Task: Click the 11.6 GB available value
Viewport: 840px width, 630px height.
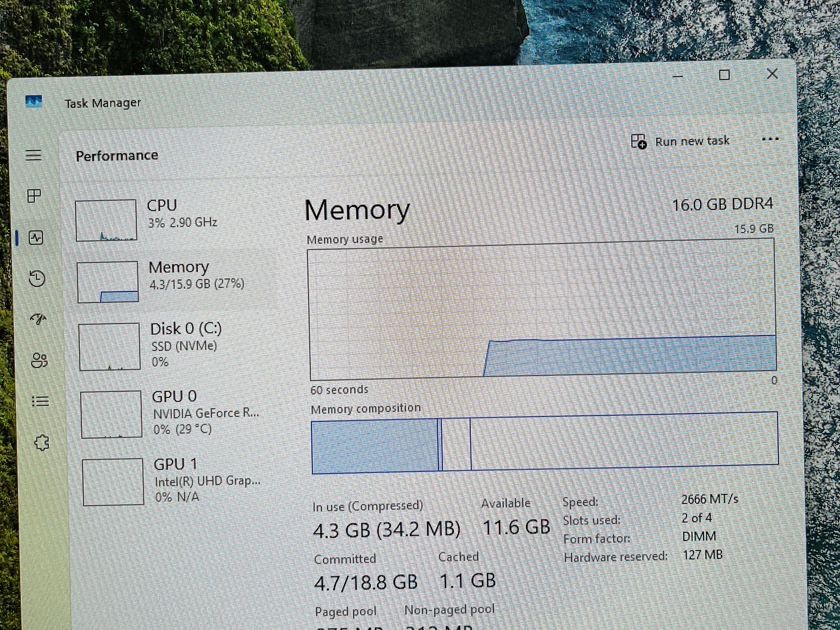Action: pos(516,527)
